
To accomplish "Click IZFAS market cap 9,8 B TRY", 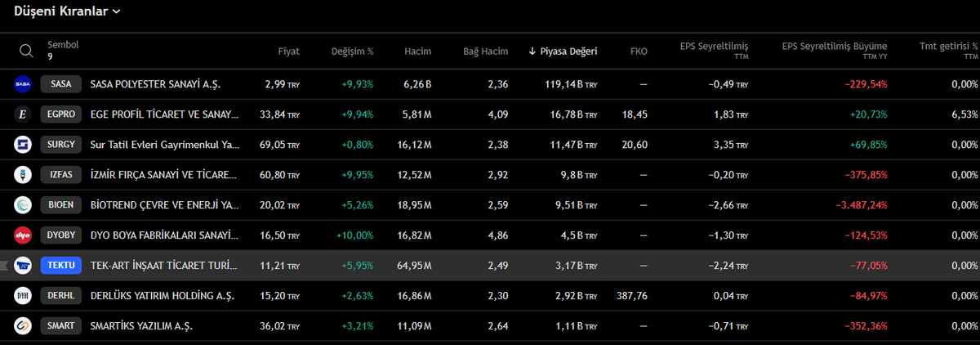I will (x=577, y=175).
